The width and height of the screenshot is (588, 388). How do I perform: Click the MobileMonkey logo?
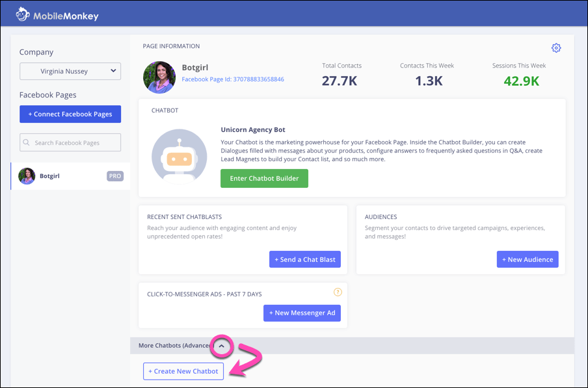(x=57, y=15)
